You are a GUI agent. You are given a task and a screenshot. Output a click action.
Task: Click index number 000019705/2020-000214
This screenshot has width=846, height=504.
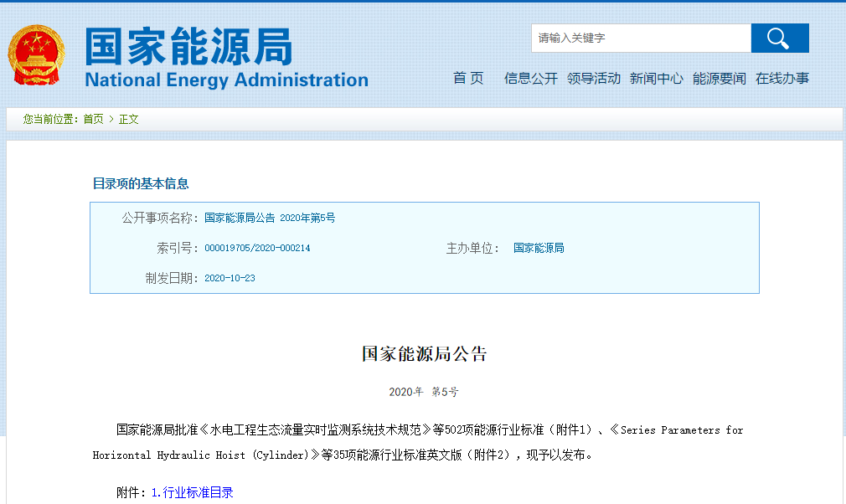coord(257,249)
